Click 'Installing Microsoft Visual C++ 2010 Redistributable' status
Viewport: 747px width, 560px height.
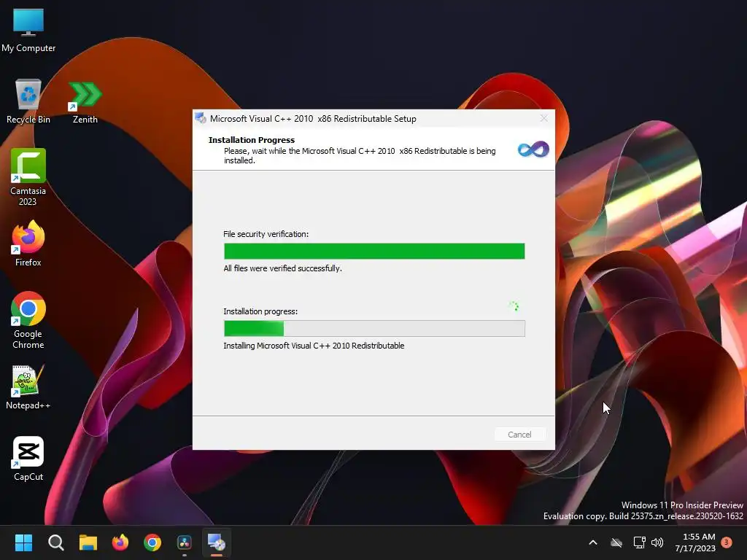click(x=314, y=345)
